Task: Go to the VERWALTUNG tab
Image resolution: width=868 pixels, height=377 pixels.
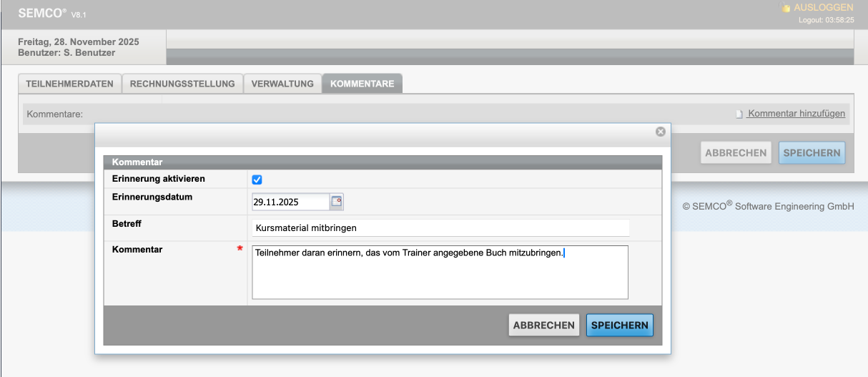Action: 282,84
